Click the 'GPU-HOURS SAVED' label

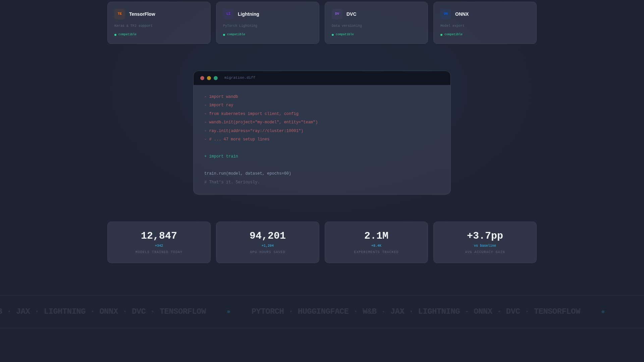click(268, 252)
